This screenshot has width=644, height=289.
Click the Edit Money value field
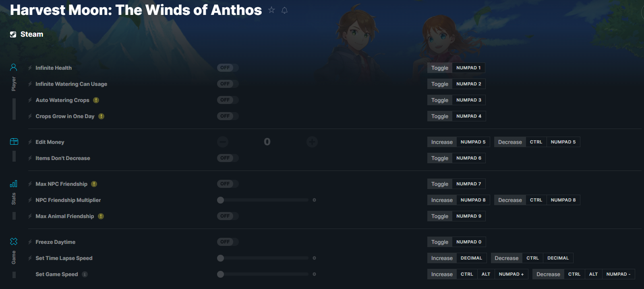pos(267,141)
